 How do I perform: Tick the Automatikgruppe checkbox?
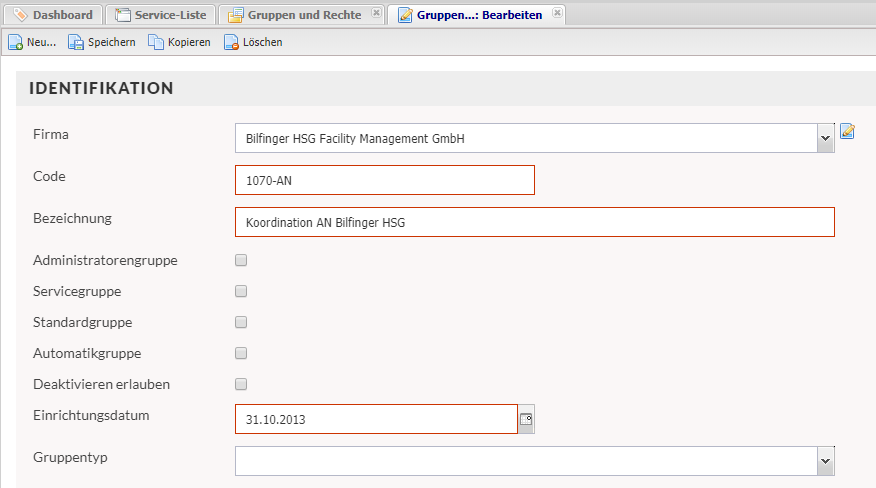click(x=241, y=353)
